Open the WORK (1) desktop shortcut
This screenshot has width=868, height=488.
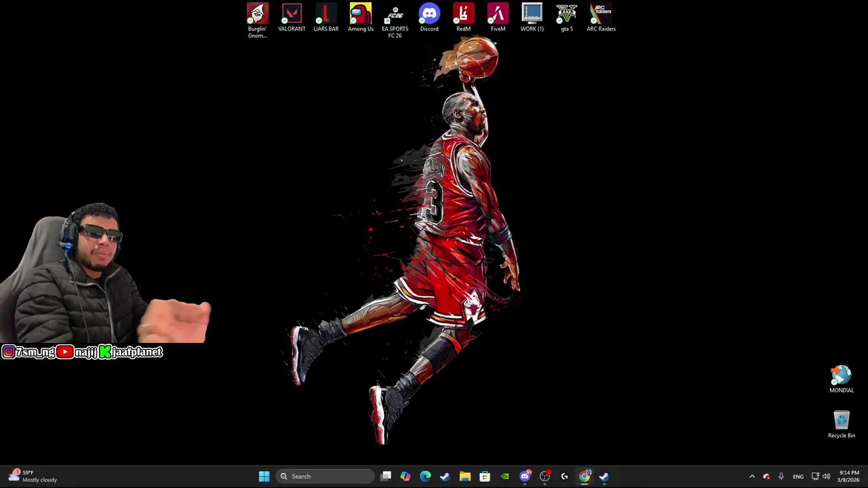(x=532, y=18)
